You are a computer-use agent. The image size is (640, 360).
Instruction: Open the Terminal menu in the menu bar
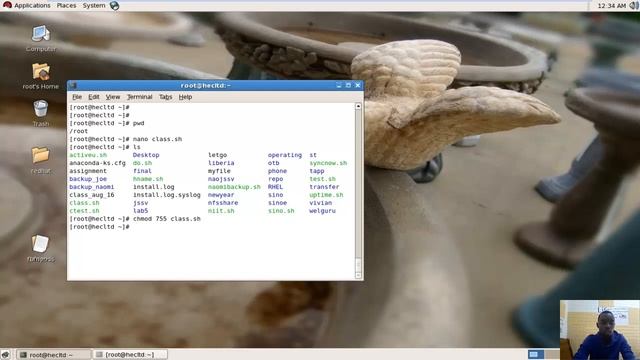coord(140,97)
